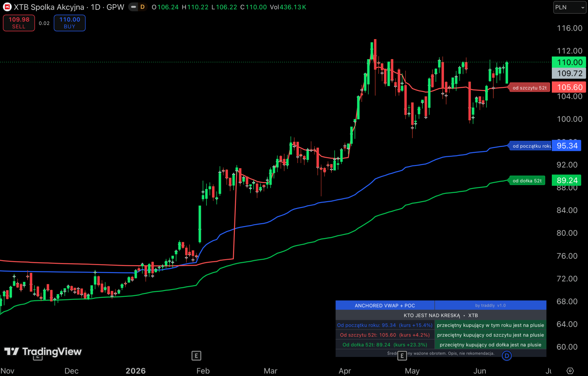588x376 pixels.
Task: Click the 'Od szczytu 52t: 105.60' table cell
Action: tap(385, 335)
